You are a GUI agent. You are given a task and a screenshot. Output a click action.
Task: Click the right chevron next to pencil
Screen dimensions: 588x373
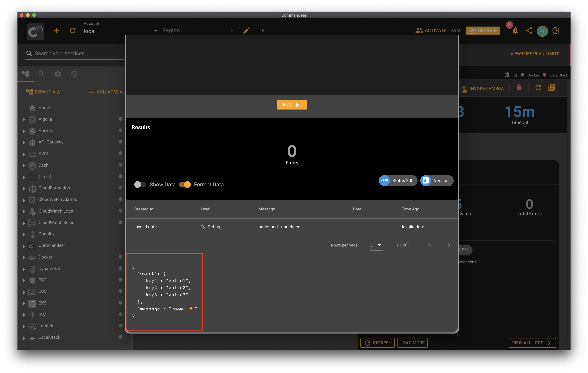(x=263, y=31)
